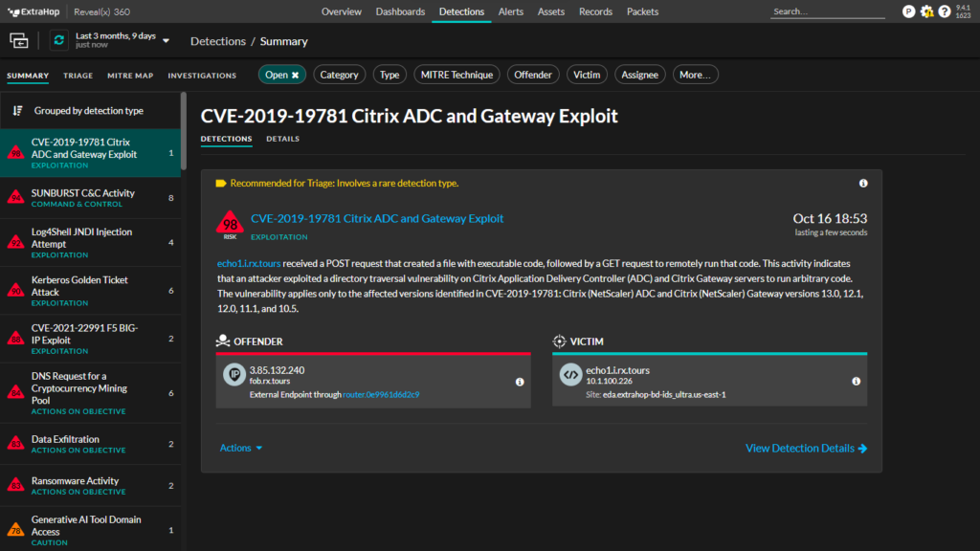Open the detection carousel view icon
The height and width of the screenshot is (551, 980).
tap(19, 40)
